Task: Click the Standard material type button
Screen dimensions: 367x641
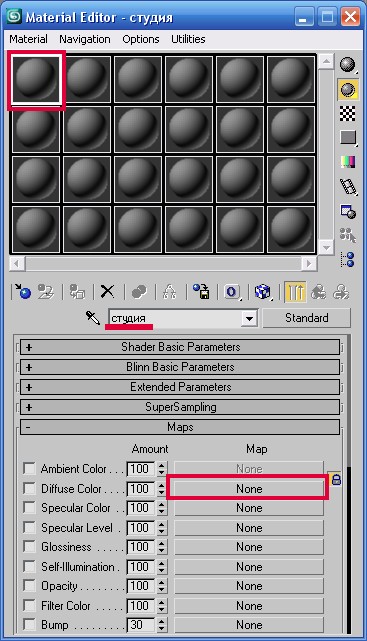Action: tap(307, 318)
